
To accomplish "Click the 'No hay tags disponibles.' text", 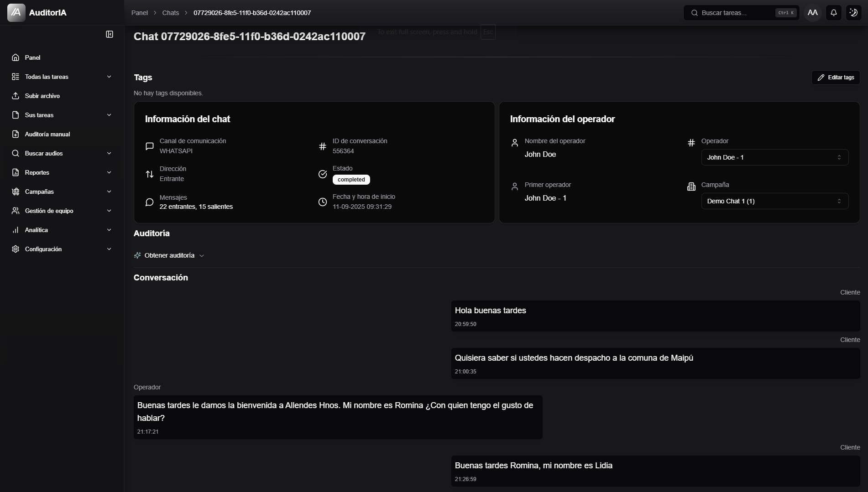I will (x=168, y=93).
